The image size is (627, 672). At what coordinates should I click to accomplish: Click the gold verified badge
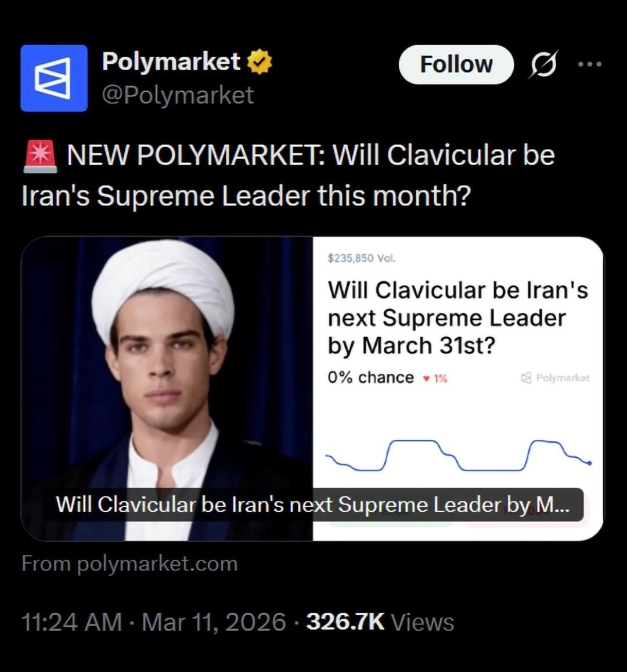[260, 62]
